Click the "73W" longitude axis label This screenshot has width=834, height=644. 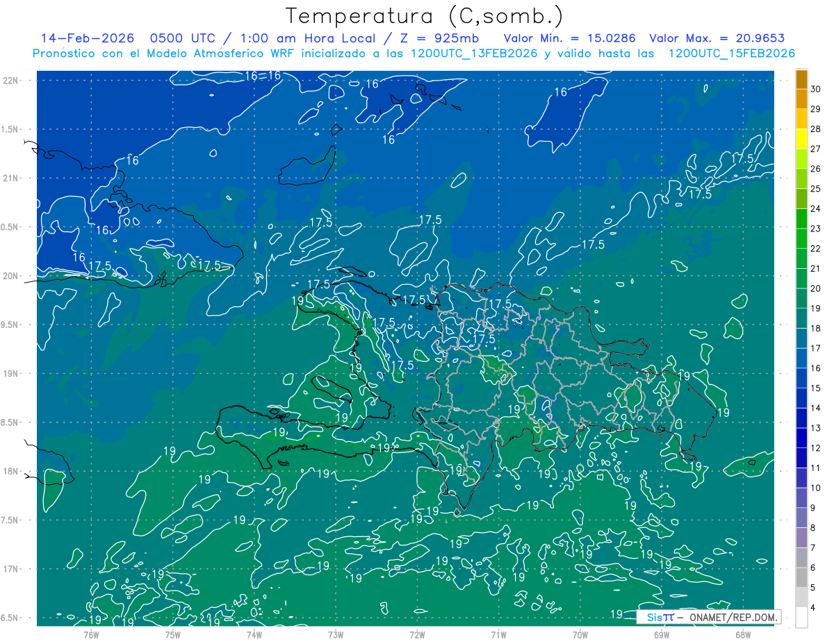(336, 634)
